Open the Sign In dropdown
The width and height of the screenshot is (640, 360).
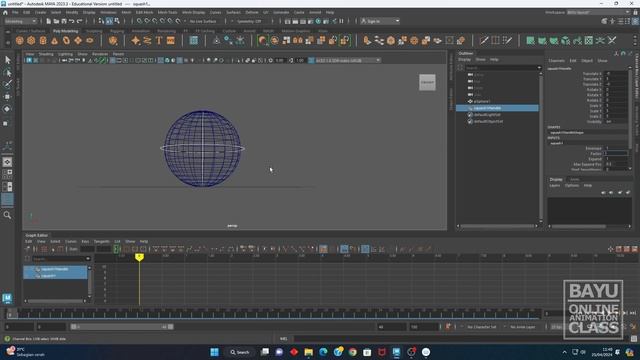point(380,21)
